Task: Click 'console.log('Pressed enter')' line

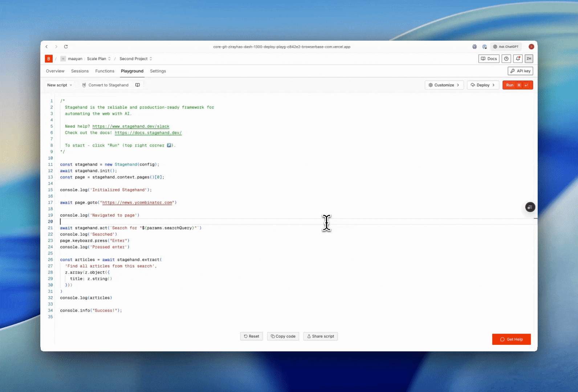Action: [95, 247]
